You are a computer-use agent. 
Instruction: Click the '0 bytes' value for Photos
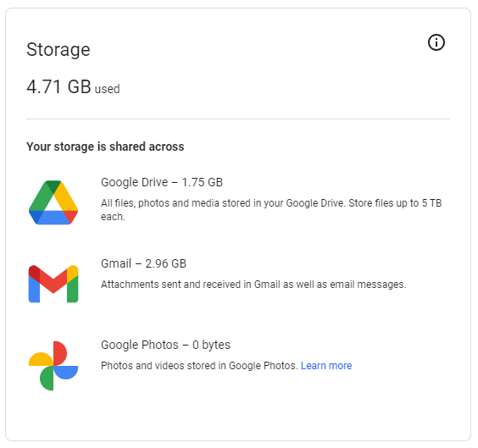pos(211,345)
